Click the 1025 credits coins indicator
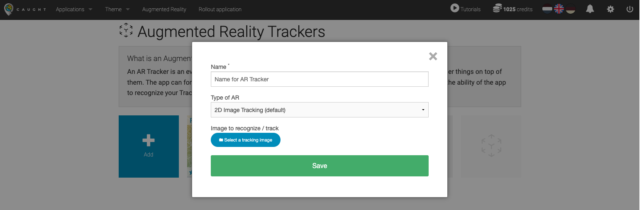 point(512,9)
